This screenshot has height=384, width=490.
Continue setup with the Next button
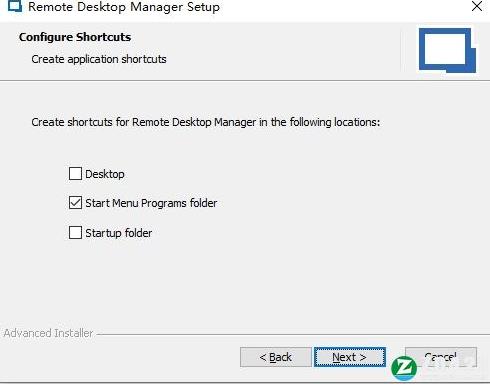(350, 357)
